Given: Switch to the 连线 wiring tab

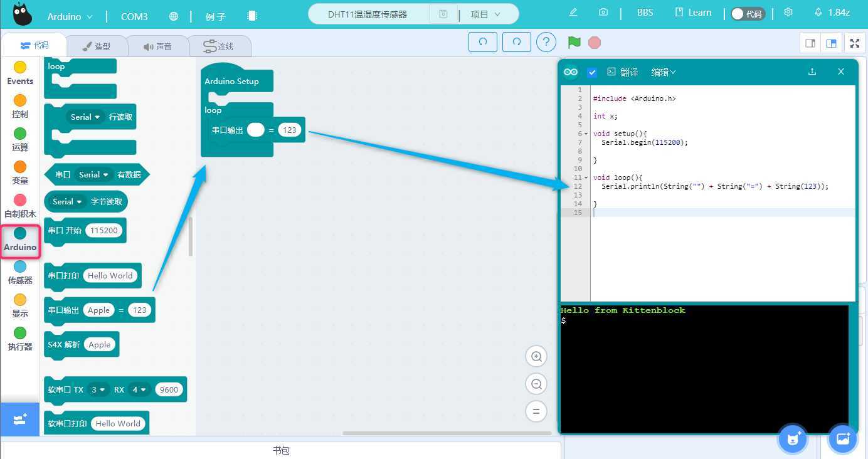Looking at the screenshot, I should [x=220, y=46].
